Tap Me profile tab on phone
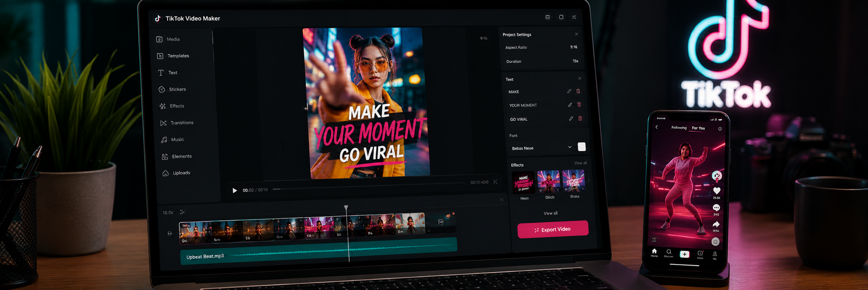Screen dimensions: 868x290 pyautogui.click(x=714, y=255)
